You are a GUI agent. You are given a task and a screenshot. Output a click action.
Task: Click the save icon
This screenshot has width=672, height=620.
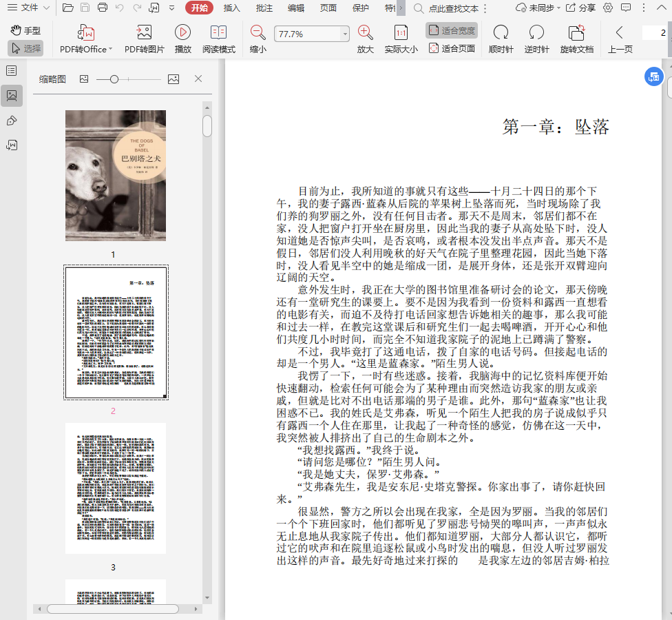coord(85,8)
